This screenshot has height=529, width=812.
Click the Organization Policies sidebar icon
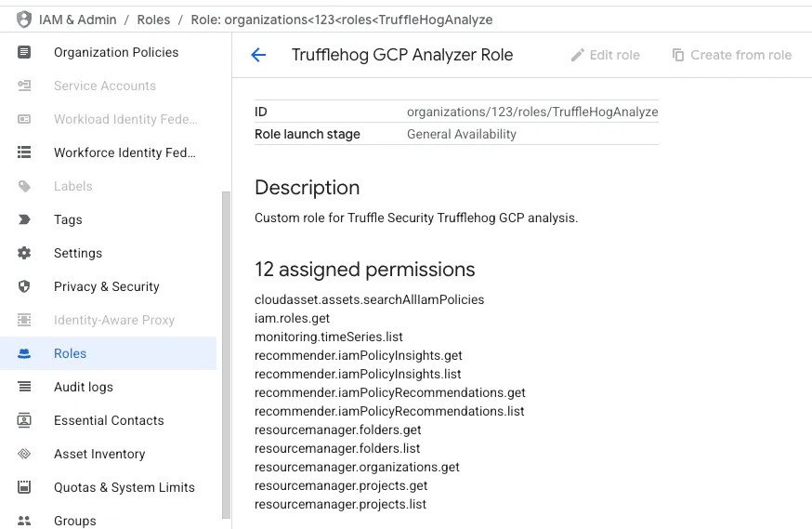(x=24, y=52)
